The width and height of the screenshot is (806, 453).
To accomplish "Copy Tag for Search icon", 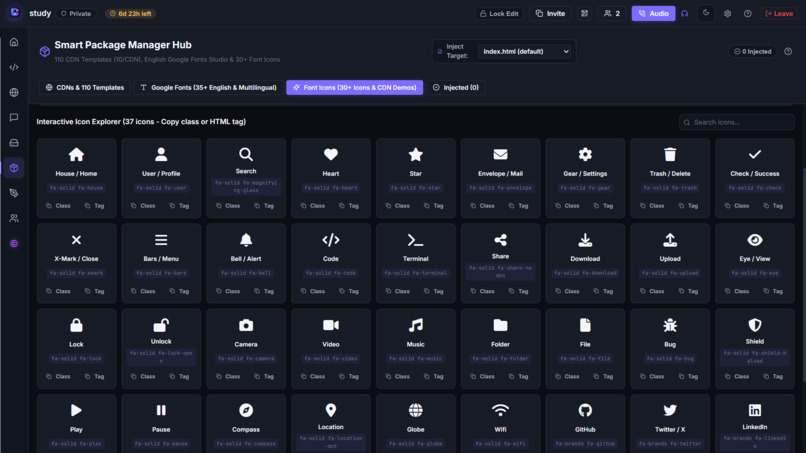I will [x=264, y=206].
